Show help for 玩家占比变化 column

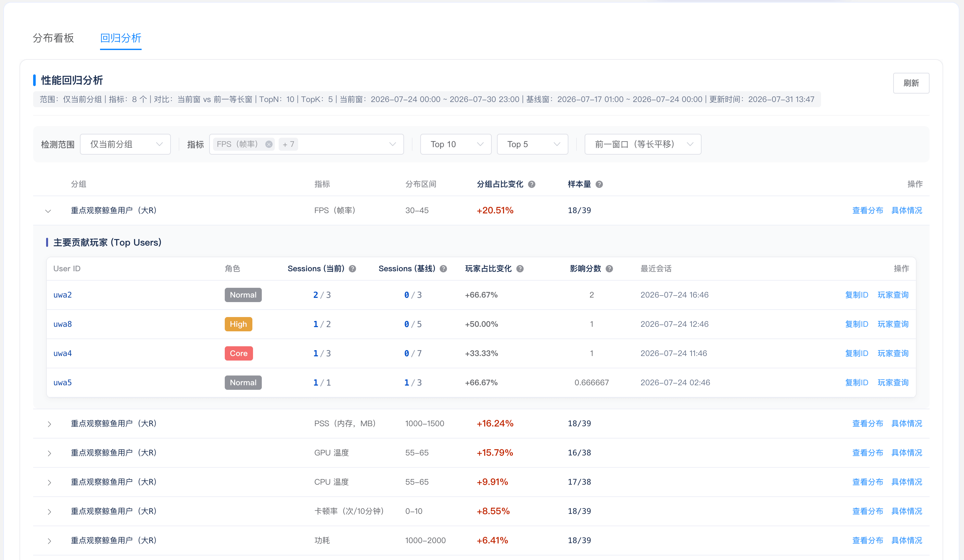point(520,269)
